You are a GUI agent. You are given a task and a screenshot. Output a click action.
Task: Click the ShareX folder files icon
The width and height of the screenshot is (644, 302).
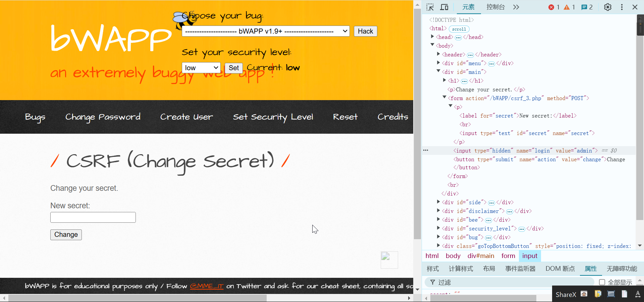point(598,294)
